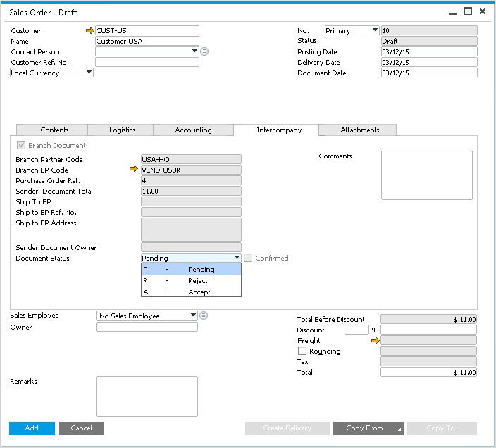Click the orange link arrow next to Freight
The image size is (496, 448).
tap(375, 340)
